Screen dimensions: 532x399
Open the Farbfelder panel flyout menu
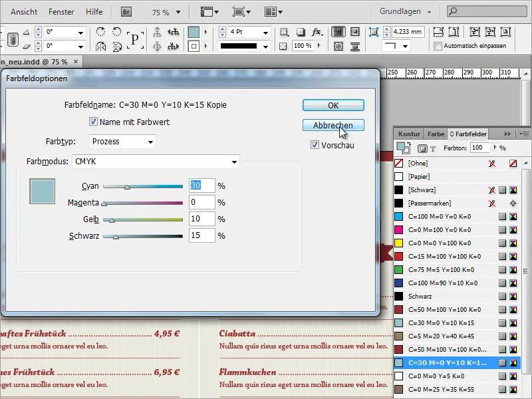524,134
